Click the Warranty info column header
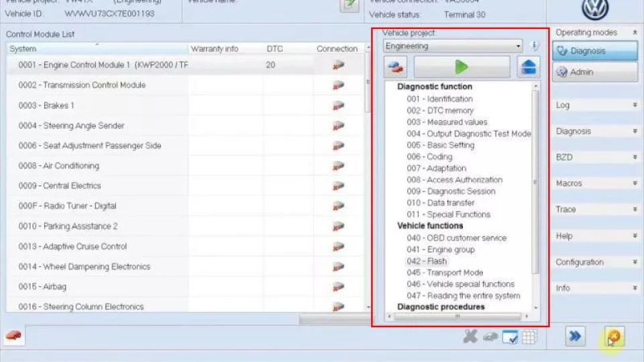 [215, 48]
